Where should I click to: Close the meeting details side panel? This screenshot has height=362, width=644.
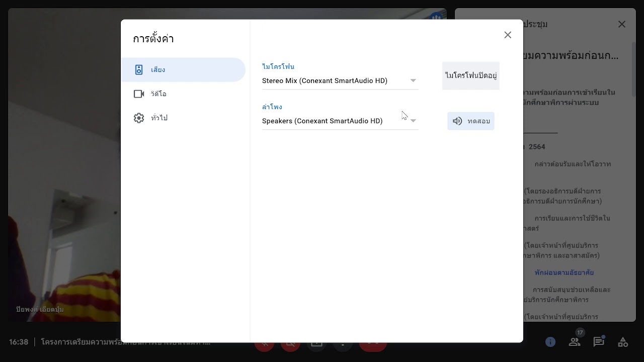coord(622,24)
